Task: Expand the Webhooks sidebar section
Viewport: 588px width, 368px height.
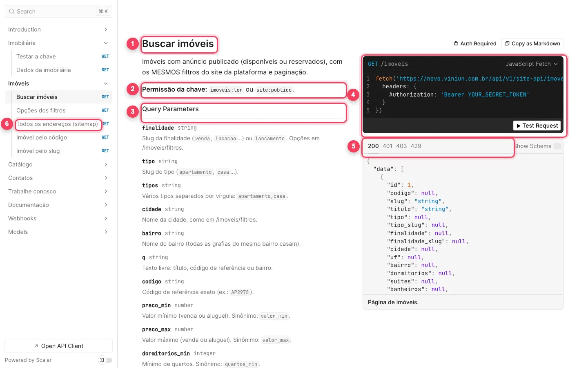Action: pyautogui.click(x=58, y=218)
